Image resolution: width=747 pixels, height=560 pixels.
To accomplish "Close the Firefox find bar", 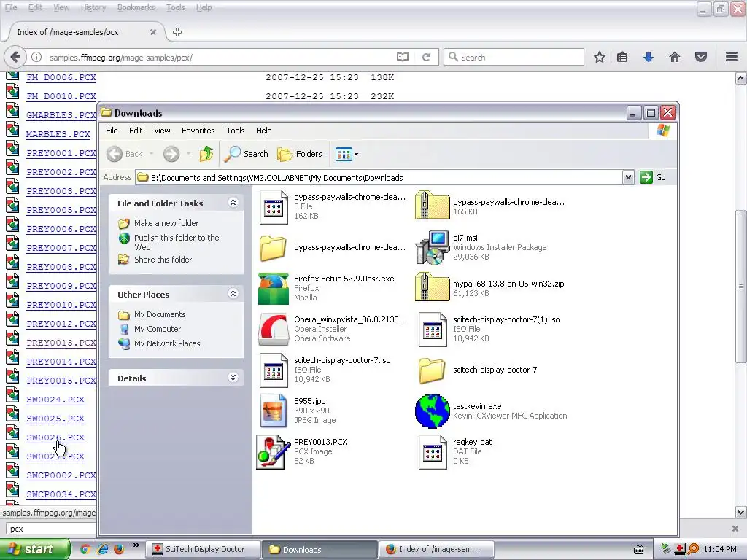I will point(735,529).
